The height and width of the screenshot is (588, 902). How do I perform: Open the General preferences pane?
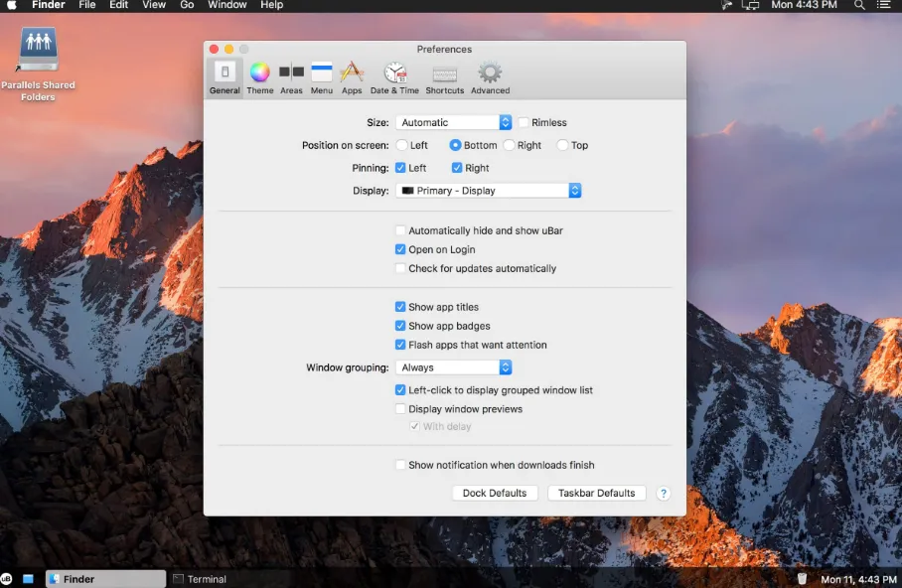[x=225, y=77]
